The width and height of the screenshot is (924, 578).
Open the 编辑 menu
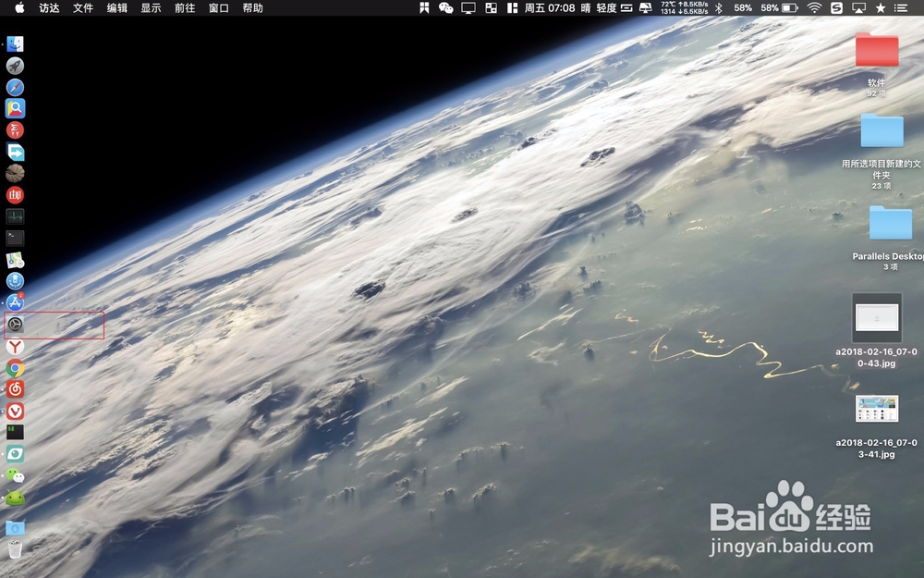(117, 7)
